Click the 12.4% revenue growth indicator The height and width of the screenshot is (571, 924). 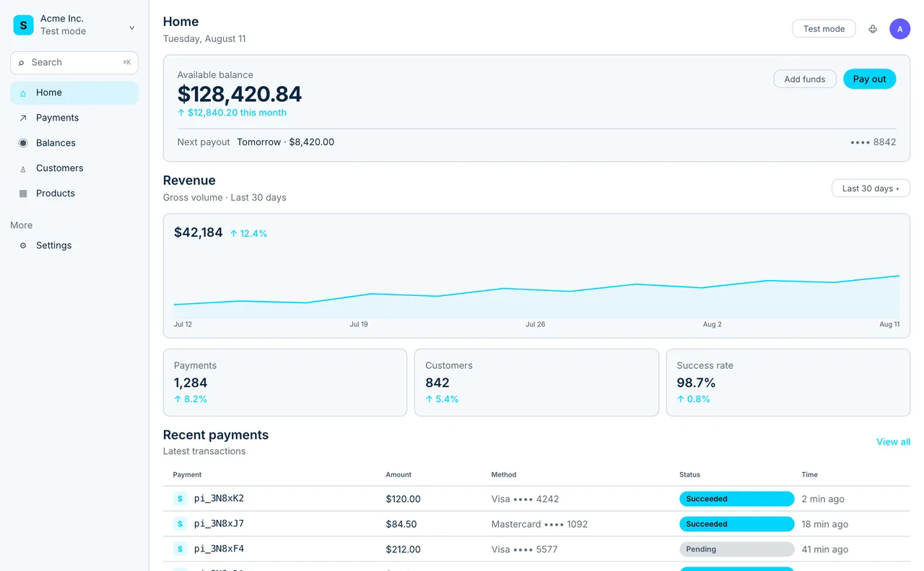248,233
